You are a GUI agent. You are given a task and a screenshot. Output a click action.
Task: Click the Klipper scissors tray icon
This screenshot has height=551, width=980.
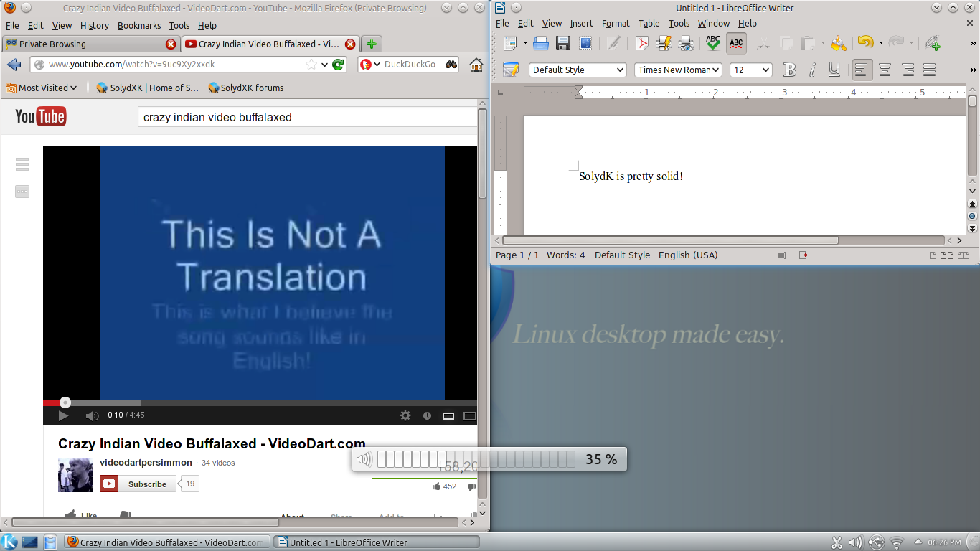[x=837, y=542]
